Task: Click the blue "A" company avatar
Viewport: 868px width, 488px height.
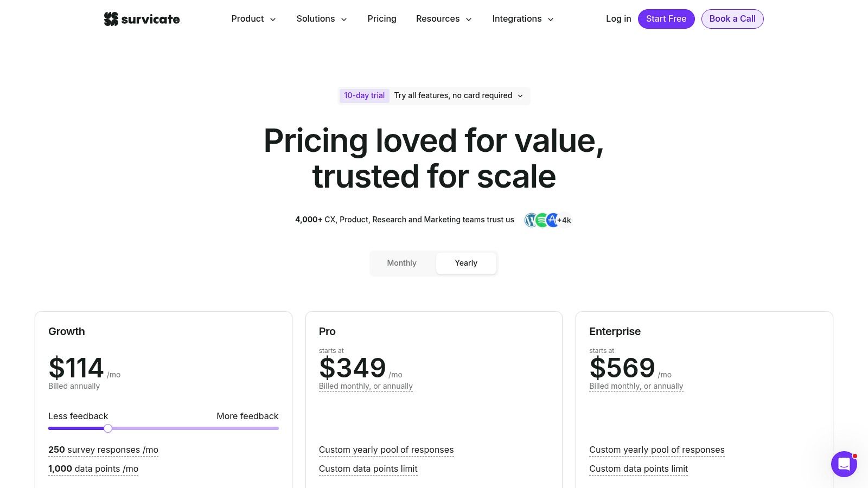Action: pyautogui.click(x=552, y=220)
